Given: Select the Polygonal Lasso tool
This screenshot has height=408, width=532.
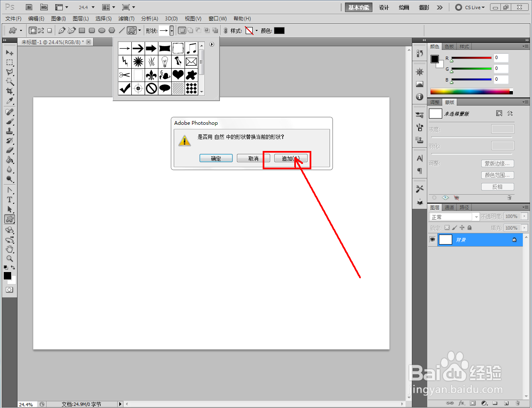Looking at the screenshot, I should coord(10,72).
